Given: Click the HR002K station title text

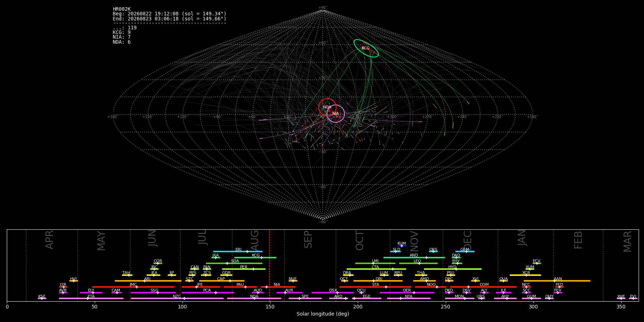Looking at the screenshot, I should tap(122, 9).
